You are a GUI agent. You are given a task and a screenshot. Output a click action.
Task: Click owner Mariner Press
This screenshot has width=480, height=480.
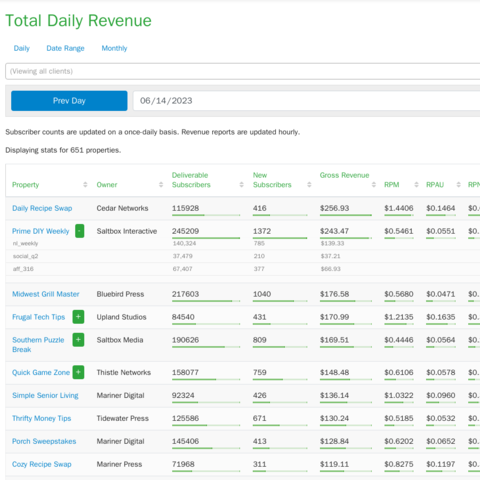(x=119, y=464)
